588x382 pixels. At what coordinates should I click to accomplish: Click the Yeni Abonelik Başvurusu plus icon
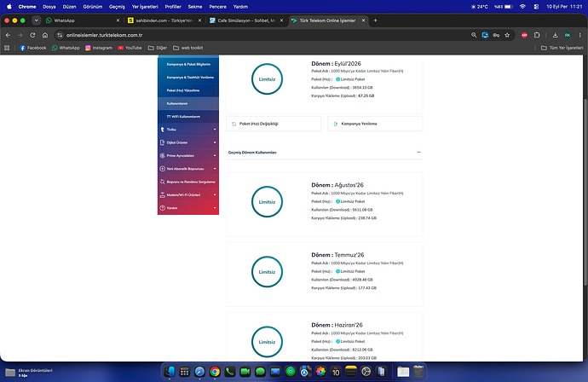coord(163,169)
